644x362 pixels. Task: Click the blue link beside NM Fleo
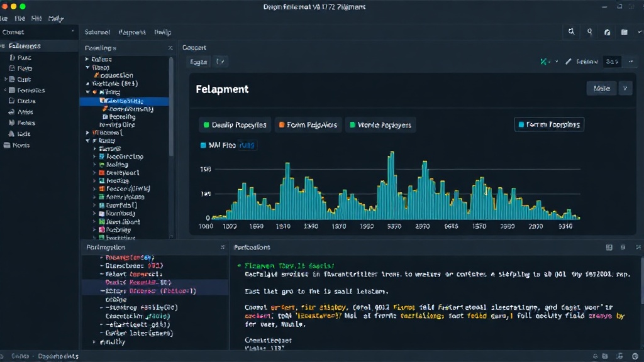click(247, 145)
